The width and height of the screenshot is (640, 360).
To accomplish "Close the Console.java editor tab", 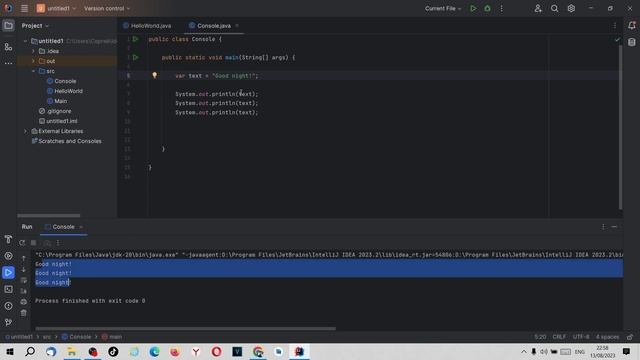I will coord(237,26).
